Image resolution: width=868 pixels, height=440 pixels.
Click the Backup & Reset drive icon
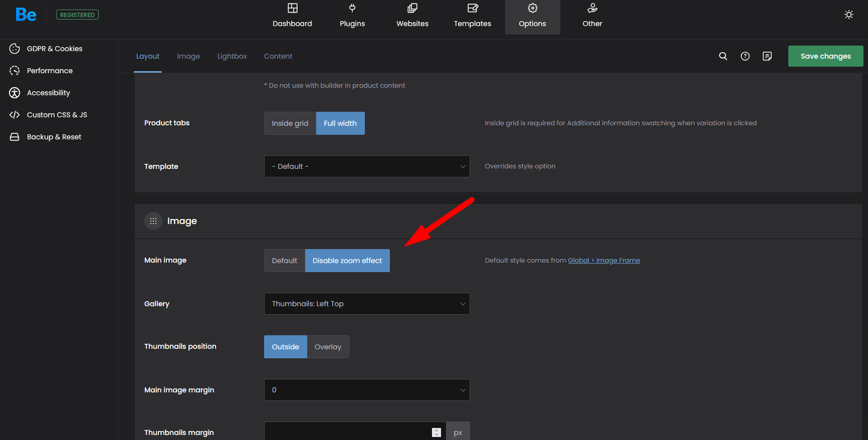coord(15,137)
